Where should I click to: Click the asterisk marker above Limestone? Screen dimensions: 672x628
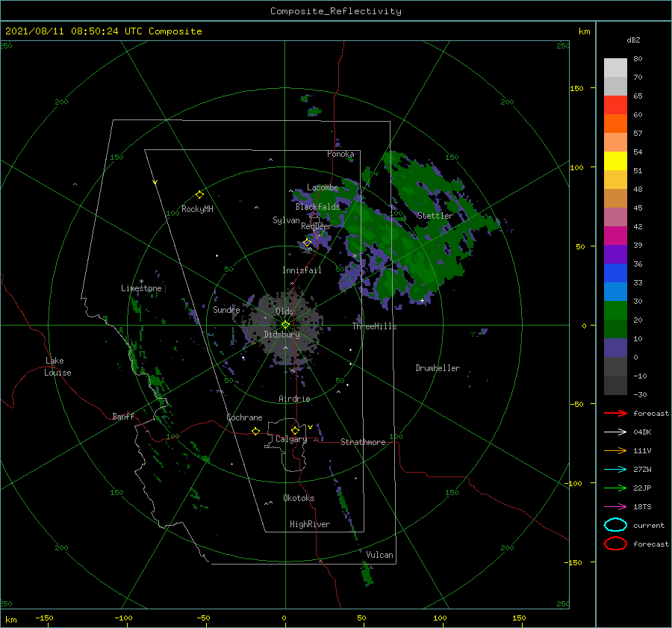pyautogui.click(x=141, y=282)
